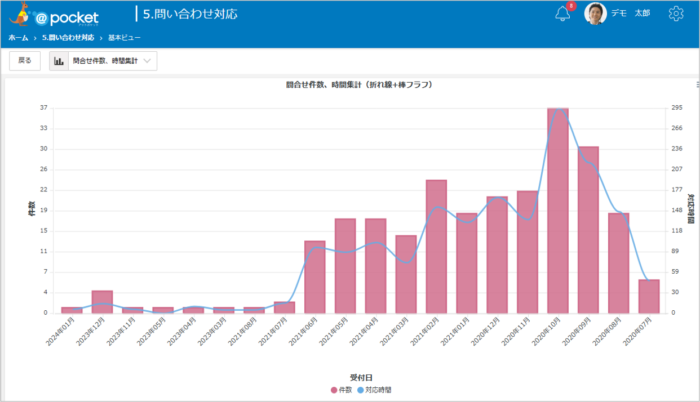Toggle the 件数 legend series
This screenshot has width=700, height=402.
[x=342, y=390]
